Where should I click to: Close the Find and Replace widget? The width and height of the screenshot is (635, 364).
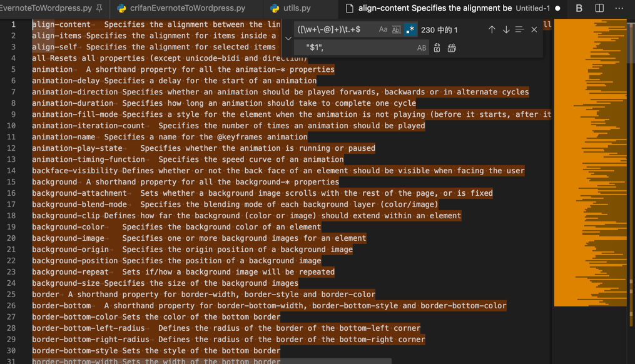pyautogui.click(x=534, y=29)
